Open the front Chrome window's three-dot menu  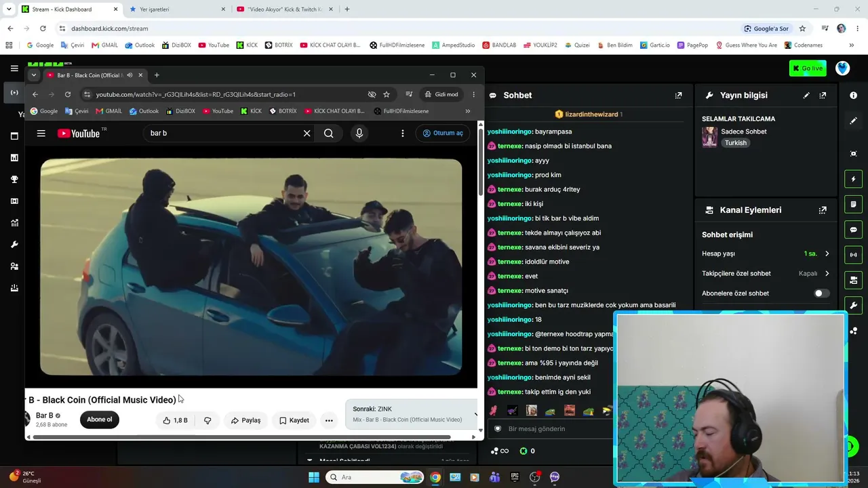tap(473, 94)
